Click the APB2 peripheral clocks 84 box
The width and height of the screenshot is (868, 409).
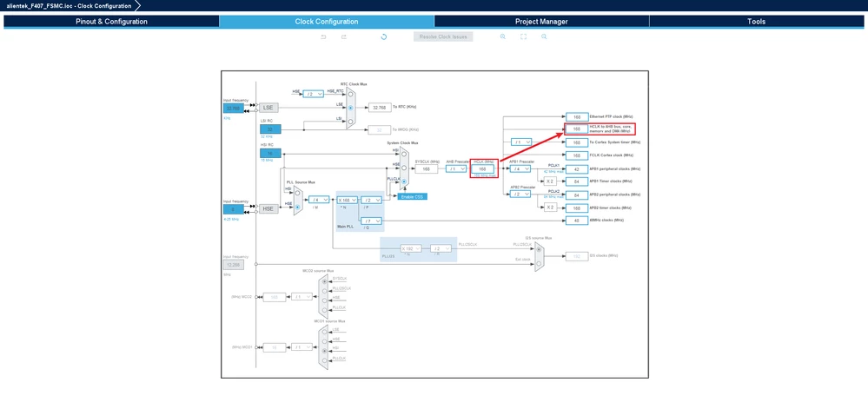click(x=577, y=195)
